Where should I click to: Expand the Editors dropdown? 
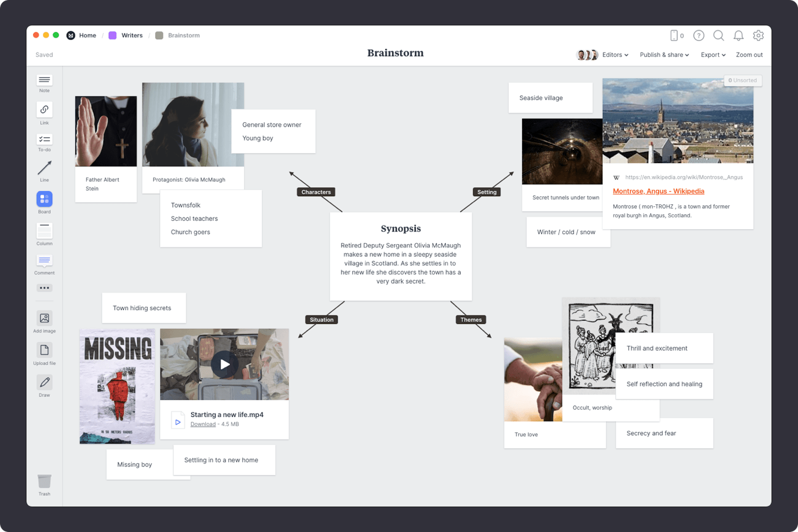(x=615, y=55)
